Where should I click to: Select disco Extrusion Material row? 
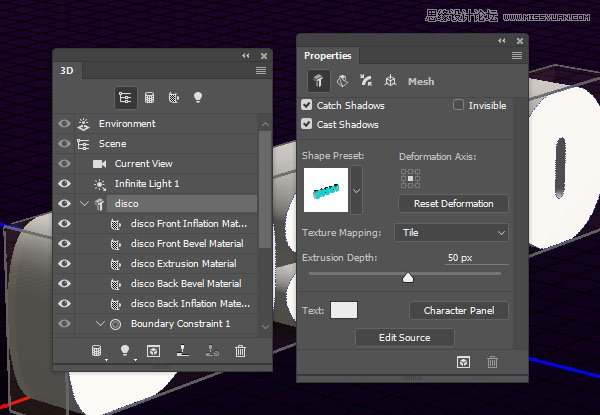pos(166,264)
